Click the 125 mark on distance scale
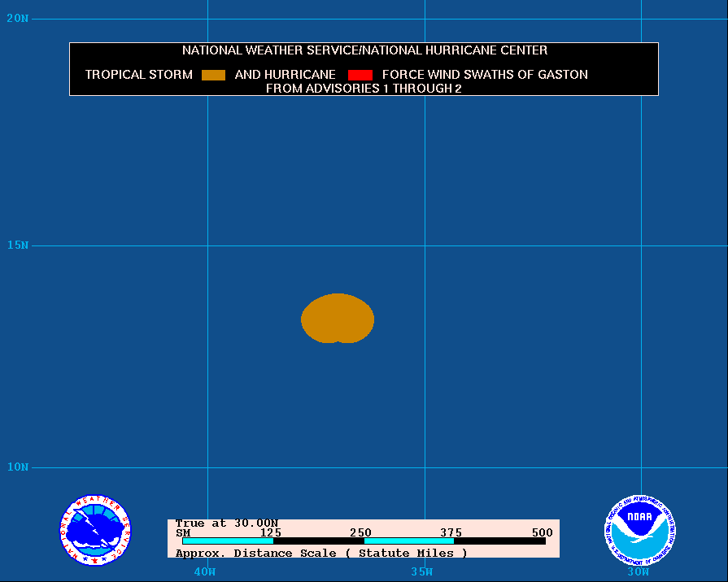Viewport: 728px width, 582px height. point(271,532)
